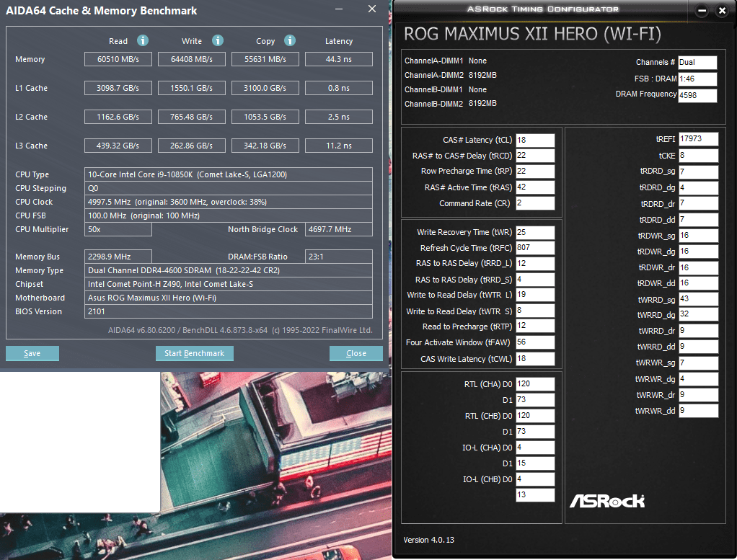Select the L3 Cache Read value 439.32 GB/s

tap(118, 146)
